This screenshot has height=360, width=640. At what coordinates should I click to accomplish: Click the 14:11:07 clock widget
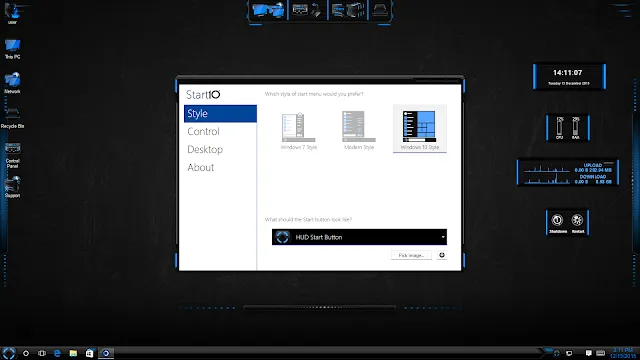coord(569,76)
